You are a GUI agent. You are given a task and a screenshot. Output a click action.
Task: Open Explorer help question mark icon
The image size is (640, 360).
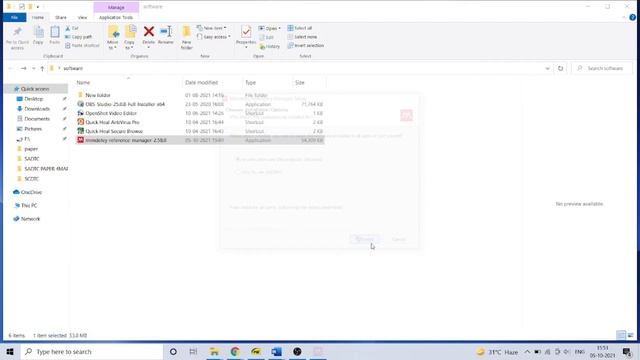pyautogui.click(x=632, y=18)
